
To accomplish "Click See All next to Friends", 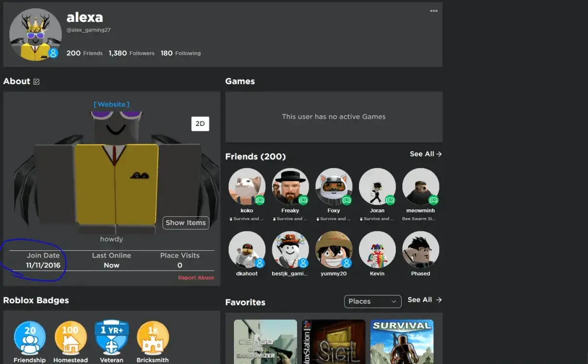I will click(x=426, y=154).
